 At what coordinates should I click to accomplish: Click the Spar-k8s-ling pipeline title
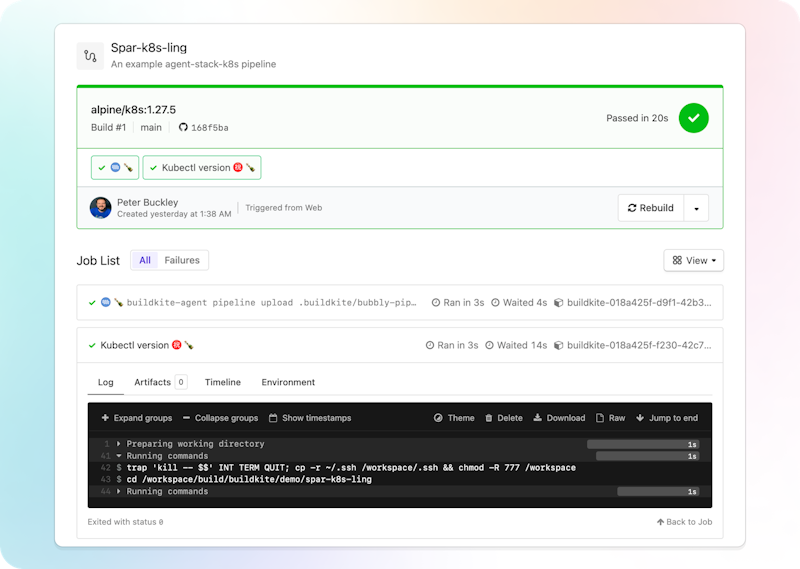pyautogui.click(x=149, y=47)
